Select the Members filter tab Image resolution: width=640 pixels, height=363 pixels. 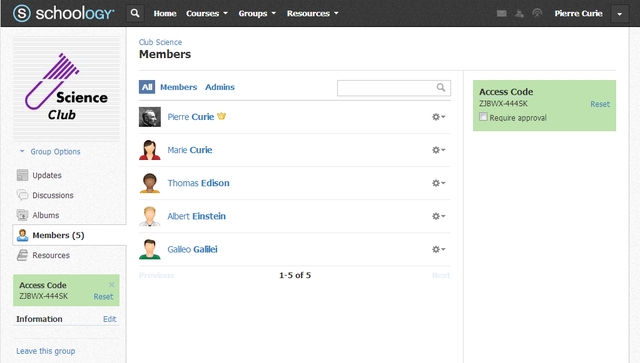coord(178,87)
